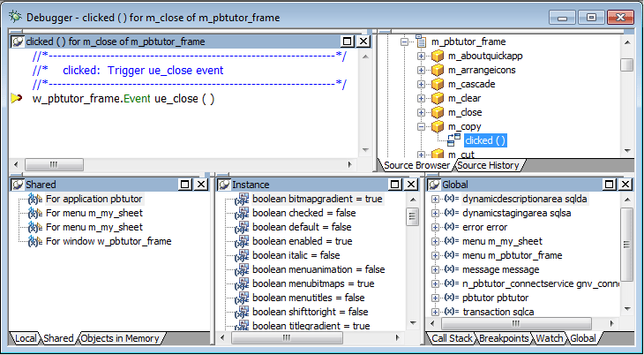Close the Shared pane

(x=200, y=185)
